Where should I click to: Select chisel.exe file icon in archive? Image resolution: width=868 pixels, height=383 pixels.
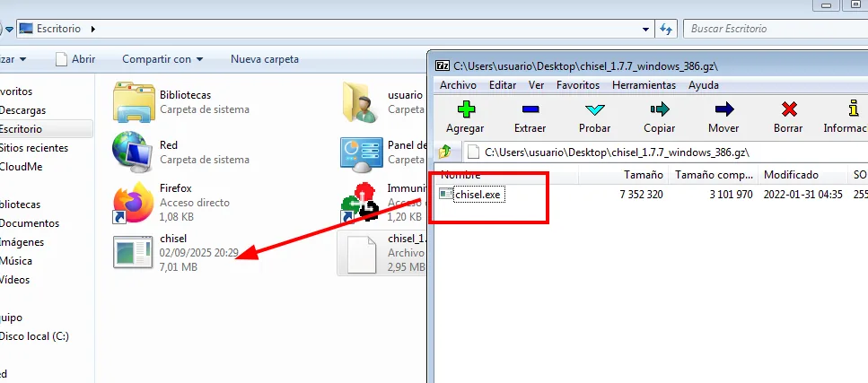point(445,195)
